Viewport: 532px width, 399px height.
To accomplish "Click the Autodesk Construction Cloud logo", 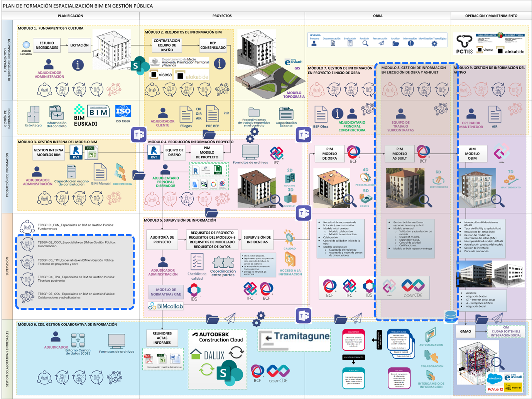I will (x=218, y=337).
